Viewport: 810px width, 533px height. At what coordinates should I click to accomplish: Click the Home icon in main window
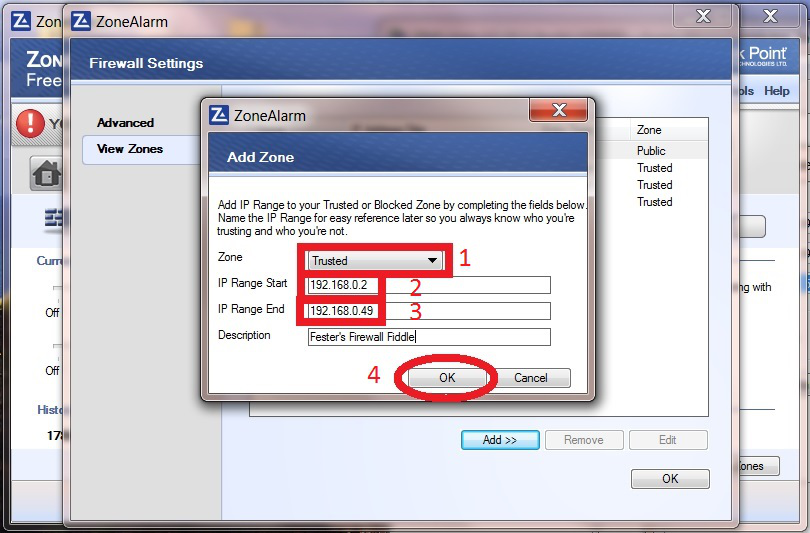(47, 173)
